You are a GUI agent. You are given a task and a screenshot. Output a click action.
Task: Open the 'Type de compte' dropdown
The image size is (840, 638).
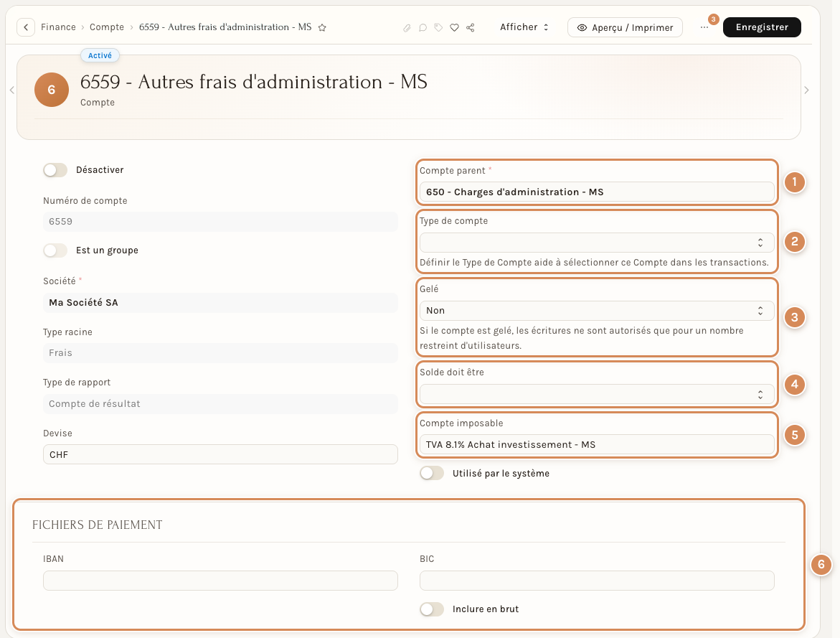(x=597, y=243)
